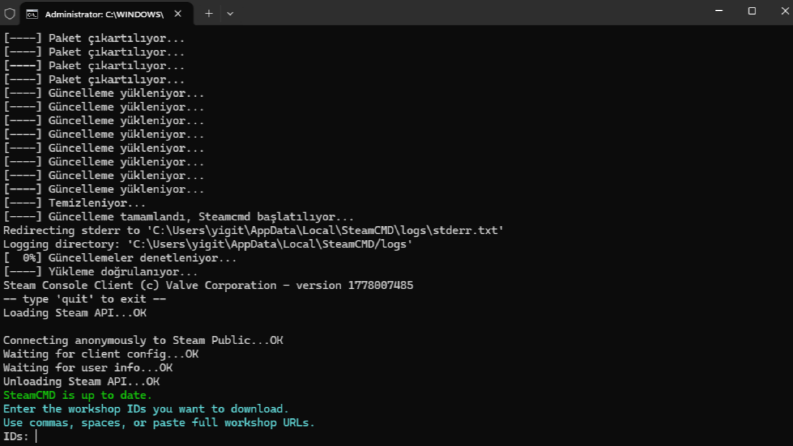Click the 'Temizleniyor...' line
The width and height of the screenshot is (793, 446).
(x=74, y=203)
